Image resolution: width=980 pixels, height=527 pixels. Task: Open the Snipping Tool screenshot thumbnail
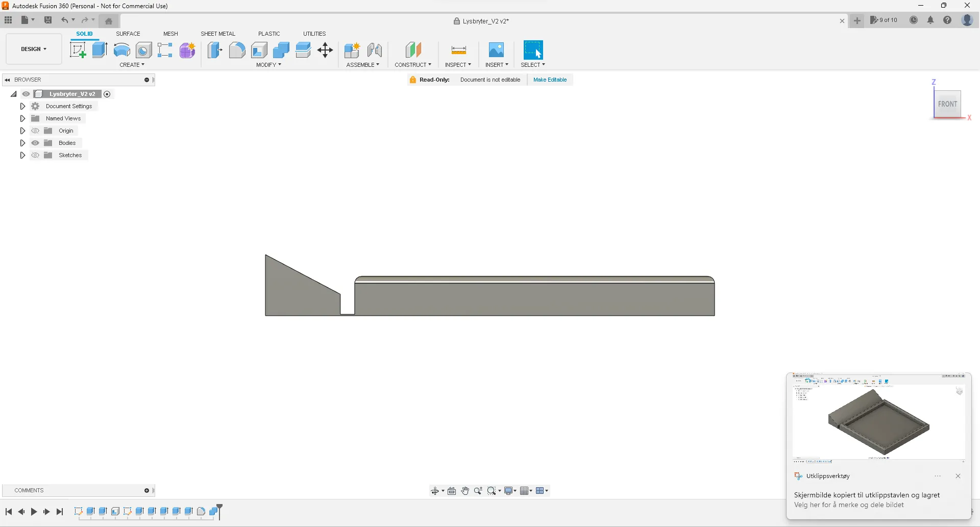coord(878,418)
